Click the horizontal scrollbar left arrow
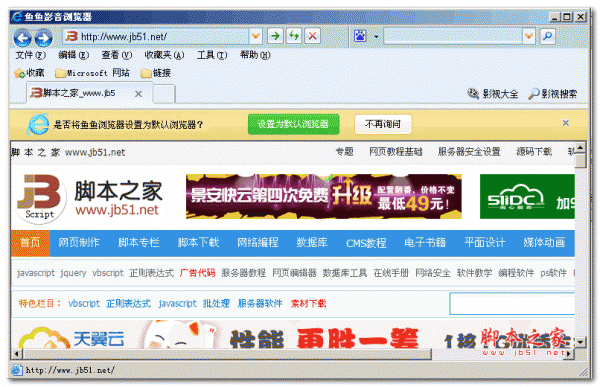The image size is (600, 387). (x=17, y=354)
